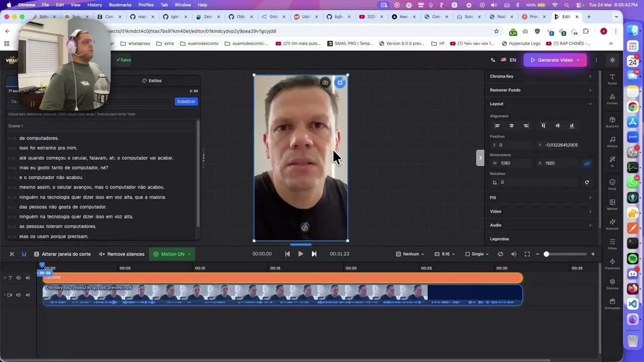The width and height of the screenshot is (644, 362).
Task: Align element to the left
Action: [497, 126]
